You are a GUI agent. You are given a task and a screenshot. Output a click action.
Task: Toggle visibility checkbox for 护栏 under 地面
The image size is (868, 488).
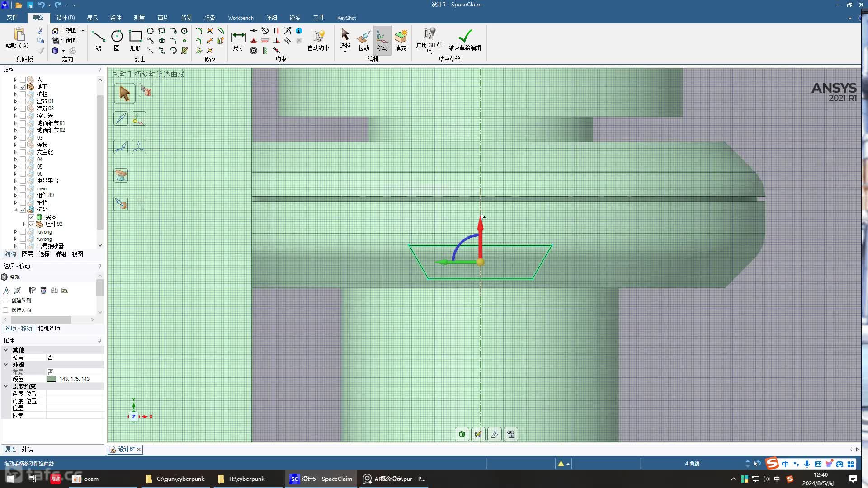click(23, 94)
